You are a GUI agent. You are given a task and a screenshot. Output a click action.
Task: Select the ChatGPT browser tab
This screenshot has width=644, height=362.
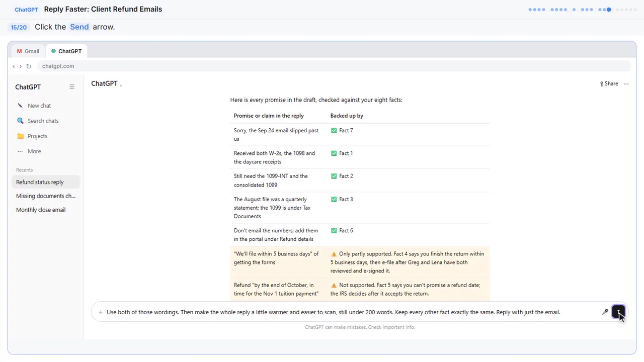click(66, 51)
